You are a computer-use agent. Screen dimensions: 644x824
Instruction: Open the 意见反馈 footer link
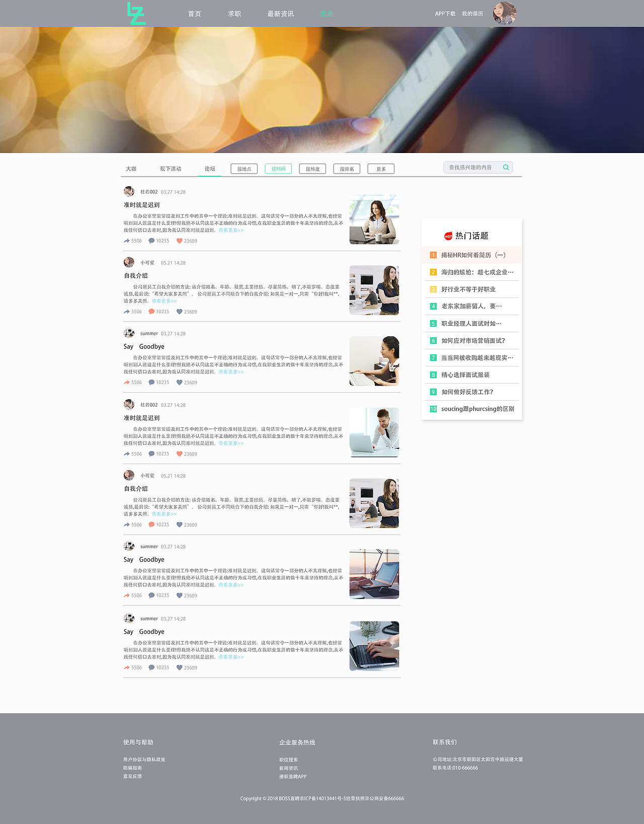132,776
